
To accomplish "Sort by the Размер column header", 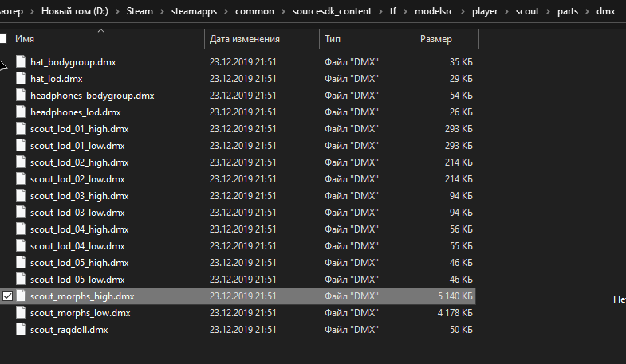I will [435, 39].
